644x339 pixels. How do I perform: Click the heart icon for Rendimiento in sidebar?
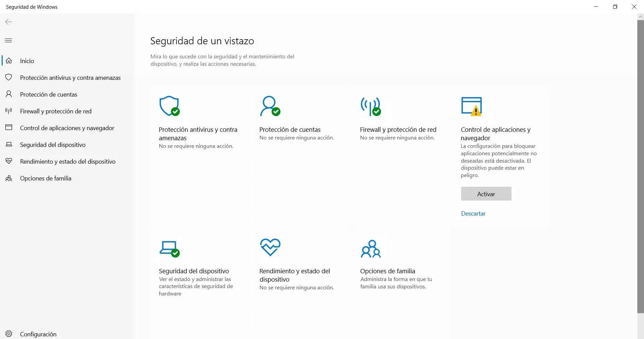(9, 161)
